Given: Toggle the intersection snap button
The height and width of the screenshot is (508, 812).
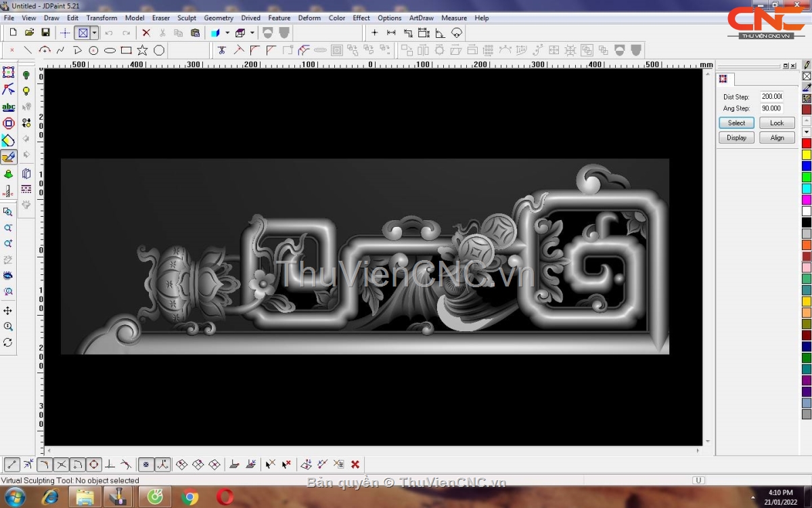Looking at the screenshot, I should (x=61, y=465).
